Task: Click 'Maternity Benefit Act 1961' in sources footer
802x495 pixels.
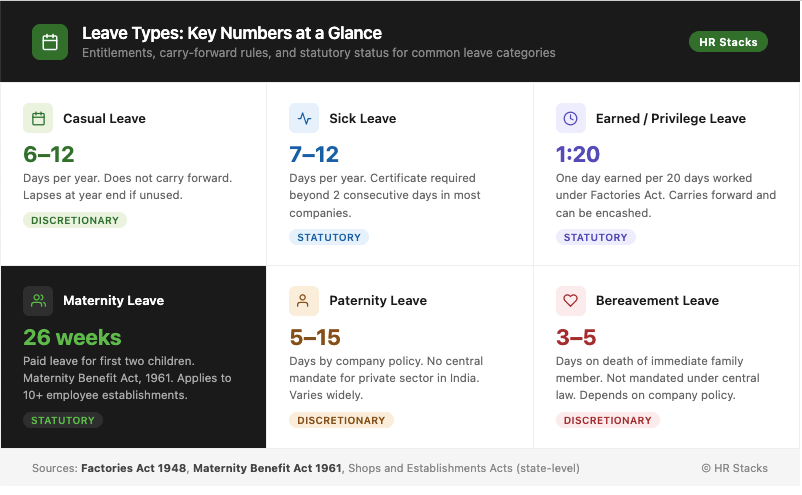Action: (267, 468)
